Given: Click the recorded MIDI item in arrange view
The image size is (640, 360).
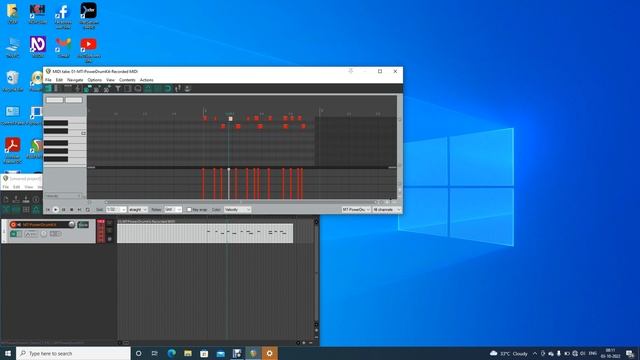Looking at the screenshot, I should coord(205,233).
